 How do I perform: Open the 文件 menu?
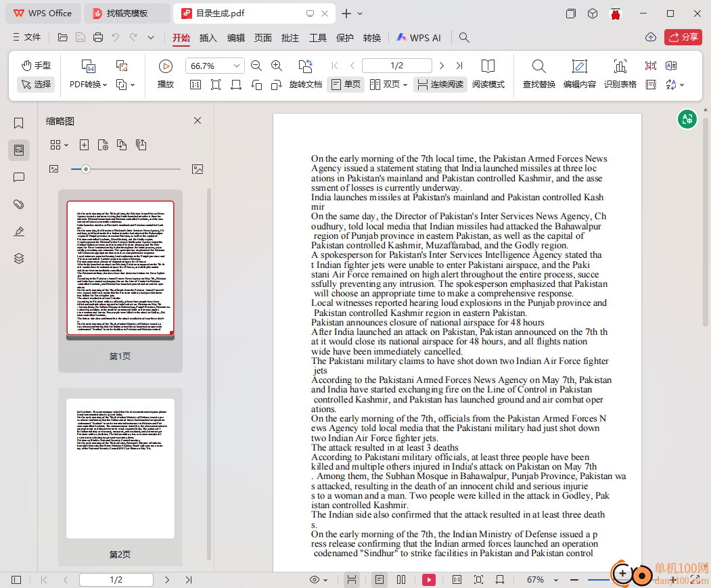point(27,37)
